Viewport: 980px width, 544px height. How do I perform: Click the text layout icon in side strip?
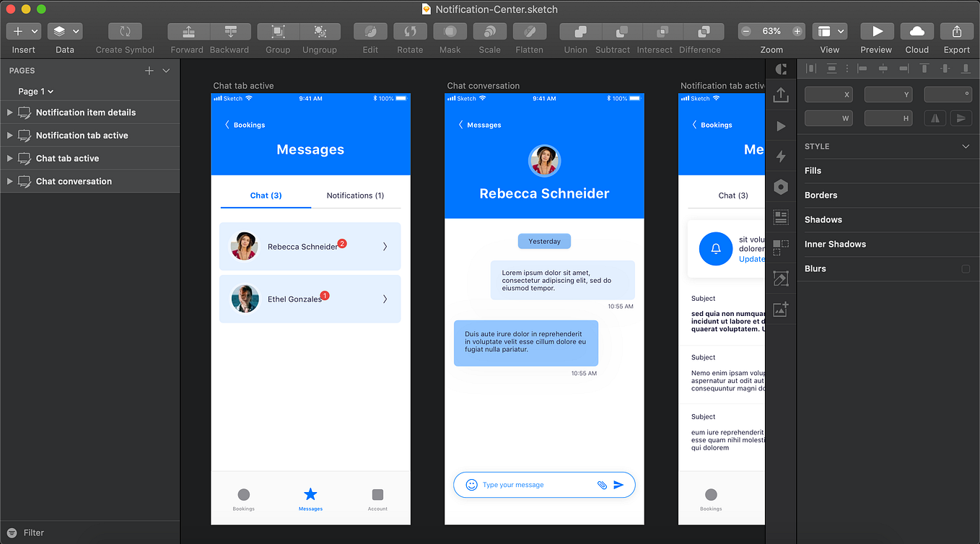pyautogui.click(x=781, y=217)
